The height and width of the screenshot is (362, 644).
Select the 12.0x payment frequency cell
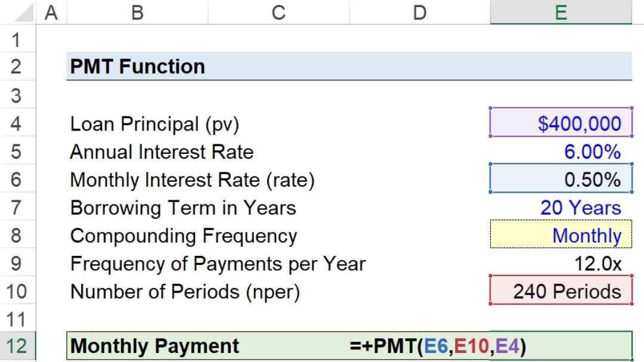(561, 264)
